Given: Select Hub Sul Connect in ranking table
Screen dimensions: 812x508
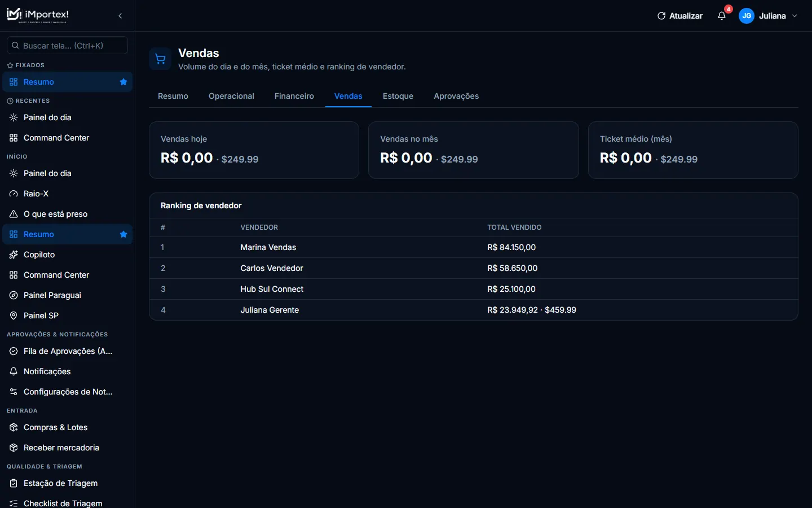Looking at the screenshot, I should coord(272,289).
